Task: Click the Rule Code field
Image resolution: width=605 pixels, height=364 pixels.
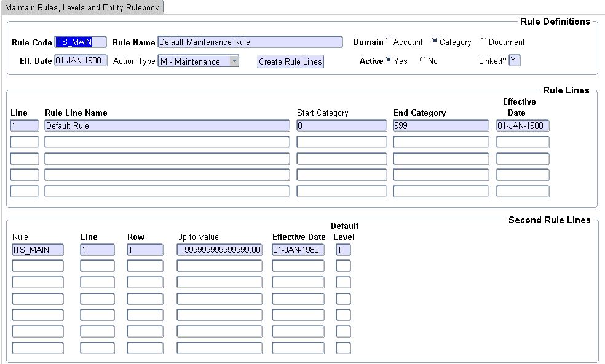Action: pos(81,42)
